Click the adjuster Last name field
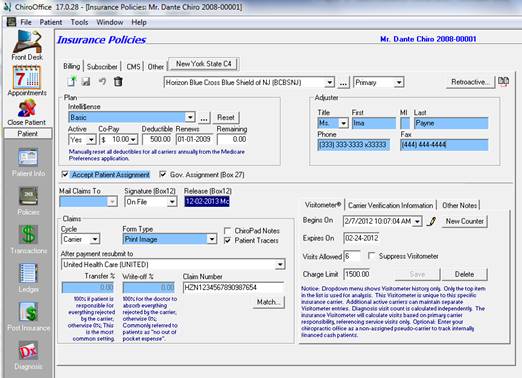 coord(451,123)
